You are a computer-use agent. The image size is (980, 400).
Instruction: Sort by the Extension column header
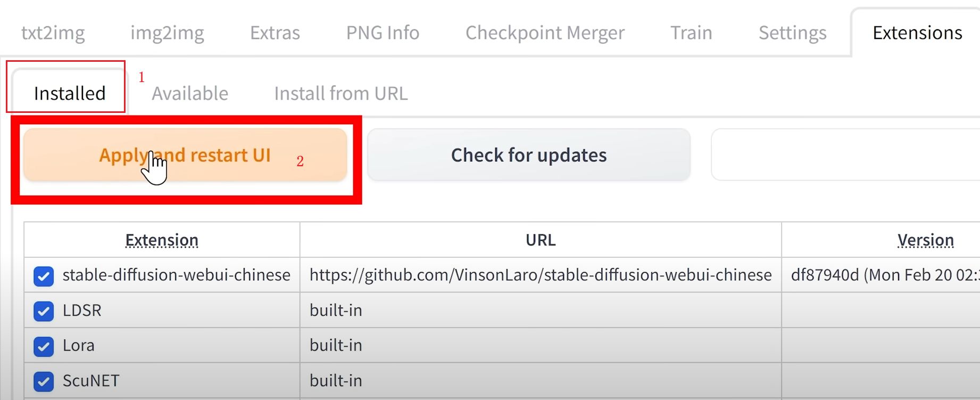tap(162, 240)
